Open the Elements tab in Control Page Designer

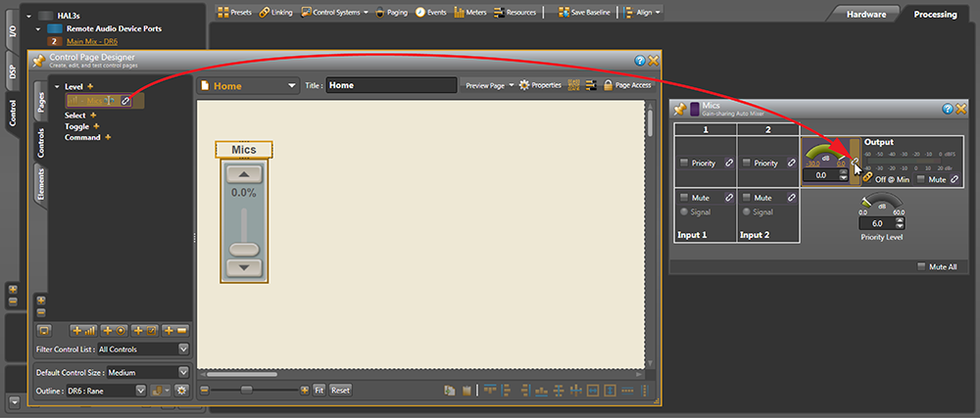(40, 183)
